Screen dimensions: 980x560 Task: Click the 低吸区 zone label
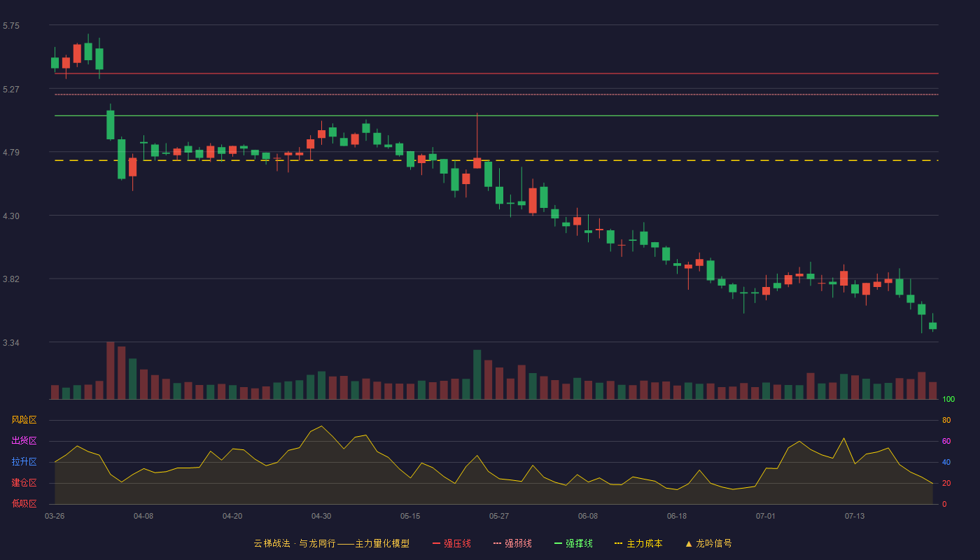point(24,504)
